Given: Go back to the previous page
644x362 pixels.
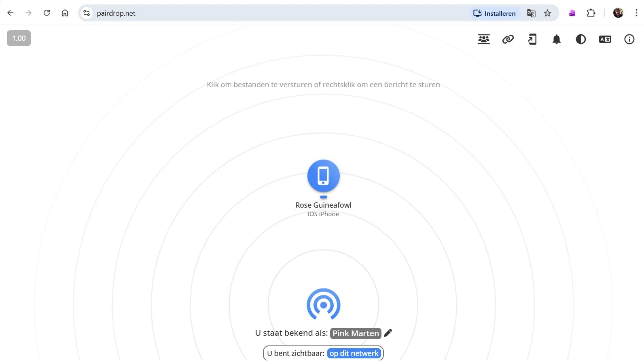Looking at the screenshot, I should click(x=11, y=13).
